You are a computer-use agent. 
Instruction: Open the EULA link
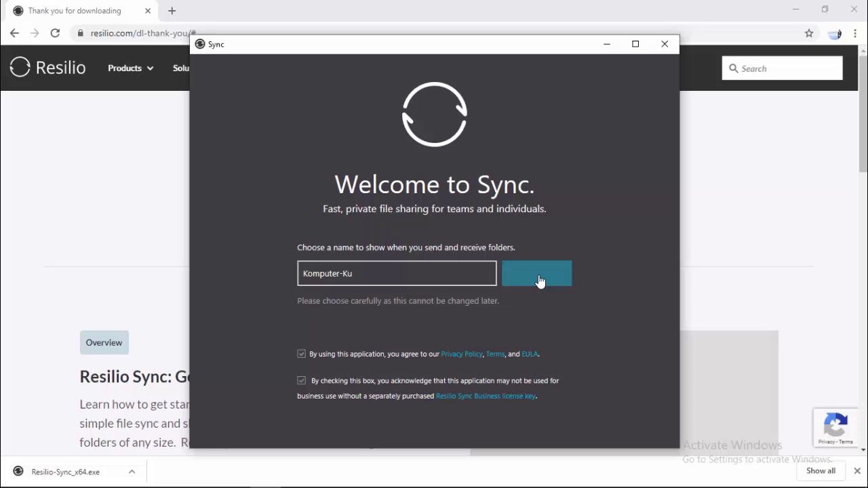(530, 354)
